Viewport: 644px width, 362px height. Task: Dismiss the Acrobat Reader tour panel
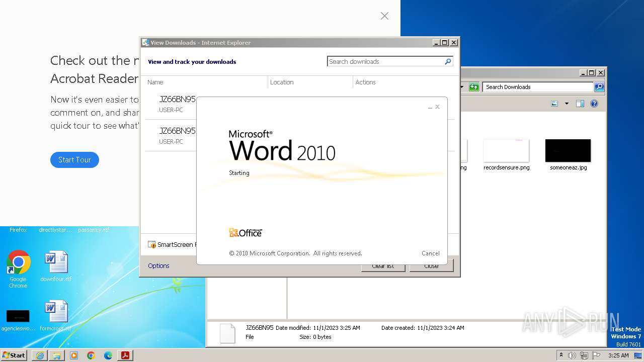tap(384, 16)
